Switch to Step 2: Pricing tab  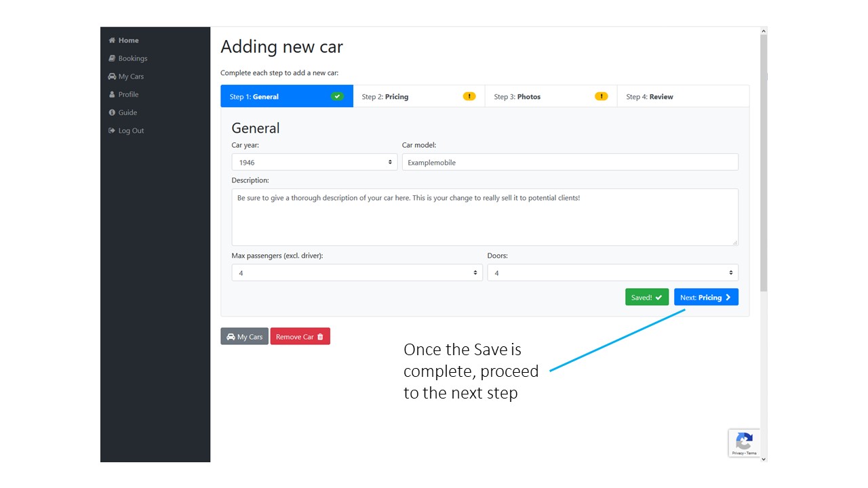[419, 96]
